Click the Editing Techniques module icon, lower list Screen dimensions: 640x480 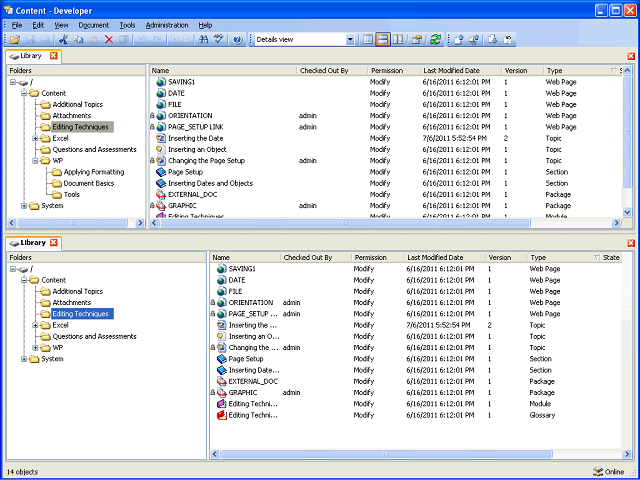tap(221, 404)
